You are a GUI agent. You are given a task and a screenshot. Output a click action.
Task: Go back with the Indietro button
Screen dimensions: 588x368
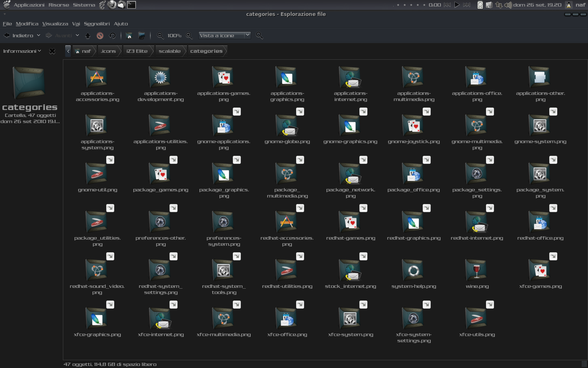(19, 36)
